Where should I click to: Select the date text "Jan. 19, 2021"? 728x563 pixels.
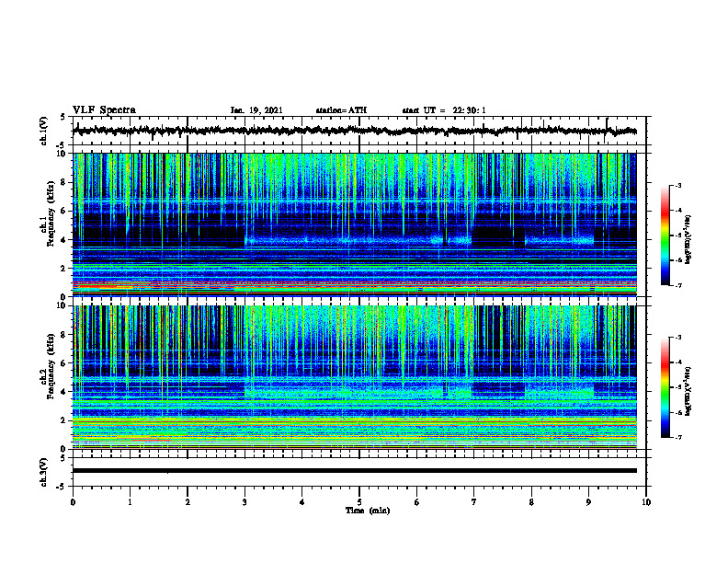[256, 110]
